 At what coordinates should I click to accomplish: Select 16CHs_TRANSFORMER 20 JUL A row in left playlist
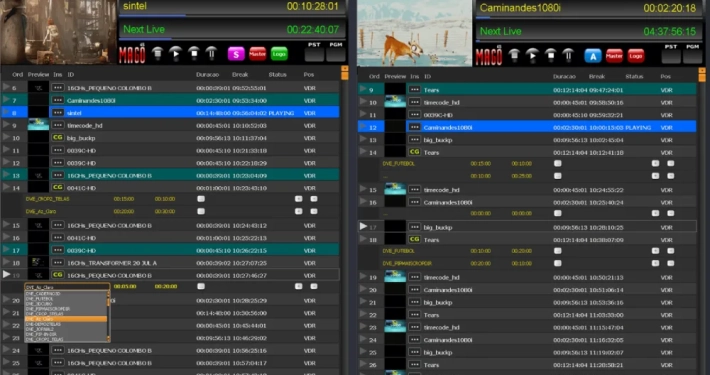(x=170, y=263)
